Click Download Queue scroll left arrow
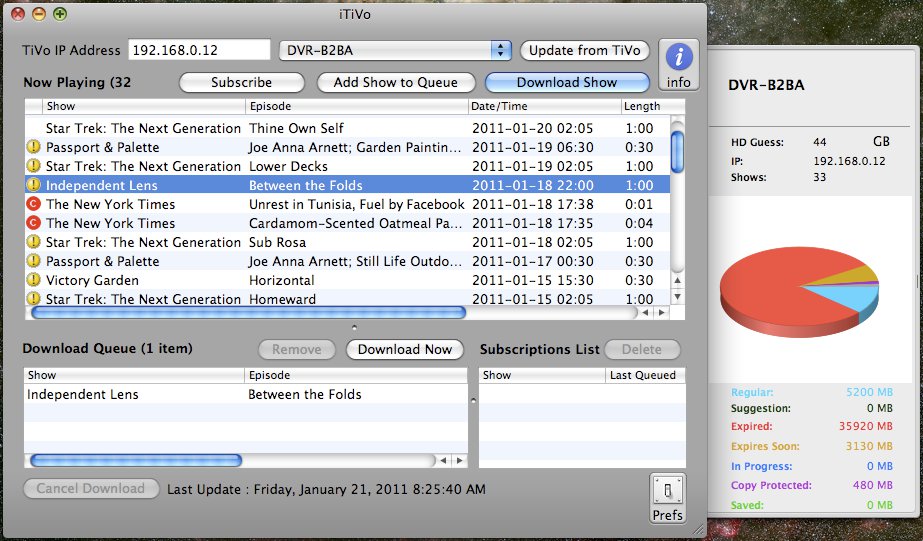Viewport: 923px width, 541px height. 443,460
